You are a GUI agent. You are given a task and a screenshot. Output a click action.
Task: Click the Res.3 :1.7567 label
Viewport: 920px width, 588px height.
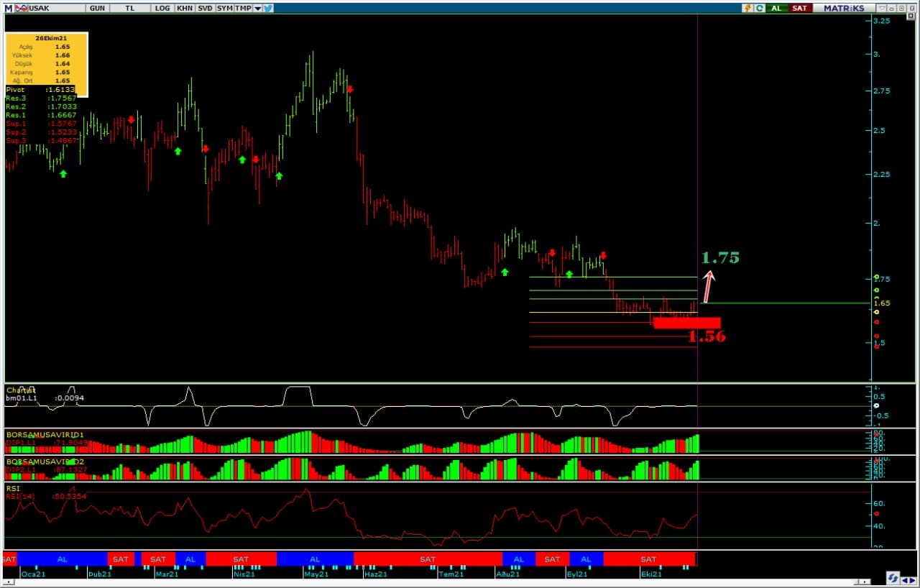pyautogui.click(x=41, y=98)
